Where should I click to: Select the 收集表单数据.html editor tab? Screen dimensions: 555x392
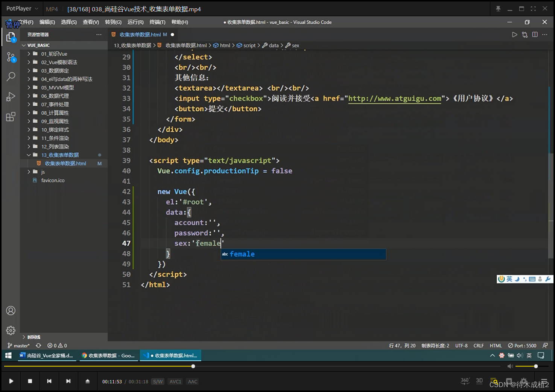pos(143,35)
